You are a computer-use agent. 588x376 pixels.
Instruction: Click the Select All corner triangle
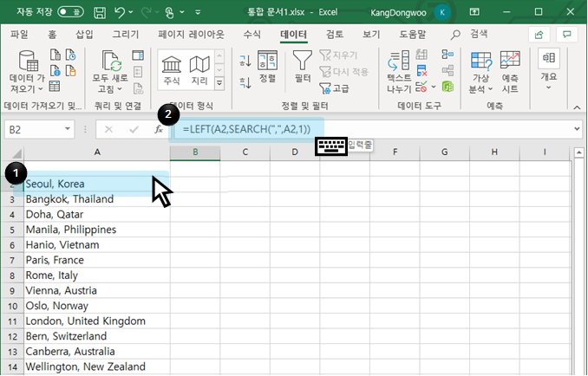pos(16,153)
